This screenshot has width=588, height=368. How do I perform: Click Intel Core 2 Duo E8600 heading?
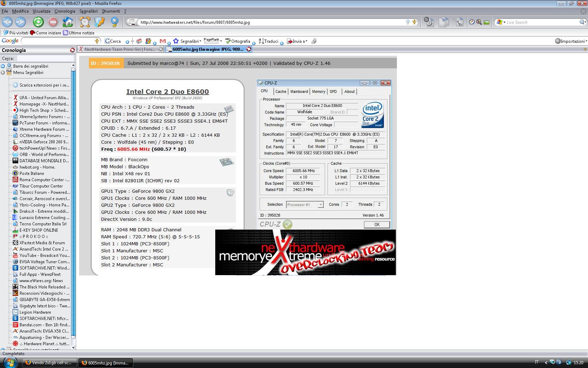[x=167, y=92]
